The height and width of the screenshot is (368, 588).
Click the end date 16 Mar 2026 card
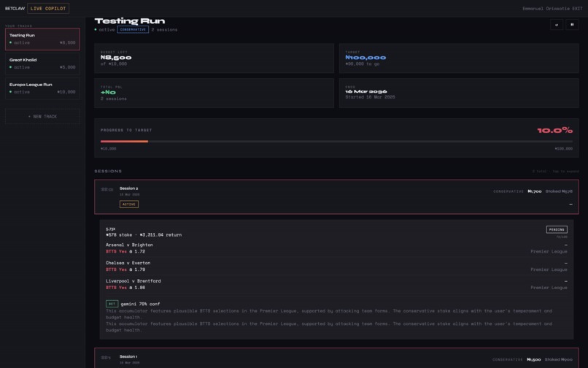(459, 93)
